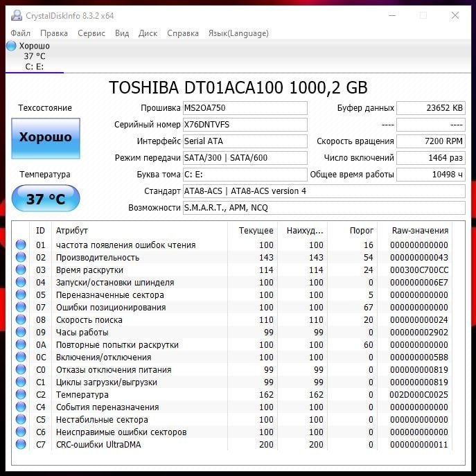476x476 pixels.
Task: Click the serial number field X76DNTVFS
Action: click(x=245, y=125)
